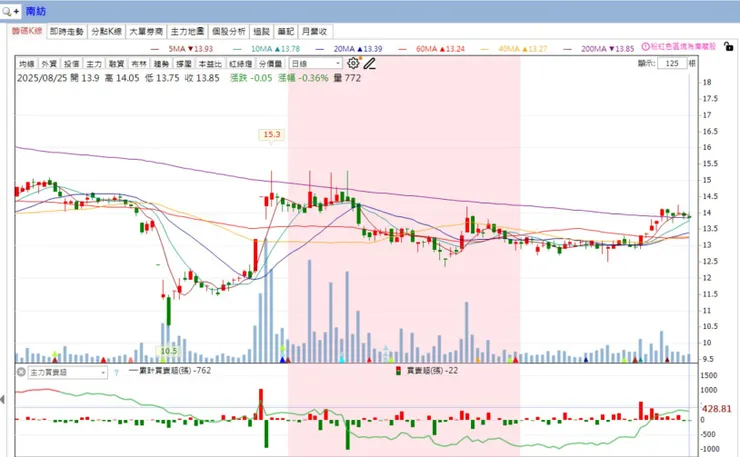Viewport: 740px width, 457px height.
Task: Open the 個股分析 tab
Action: pyautogui.click(x=228, y=32)
